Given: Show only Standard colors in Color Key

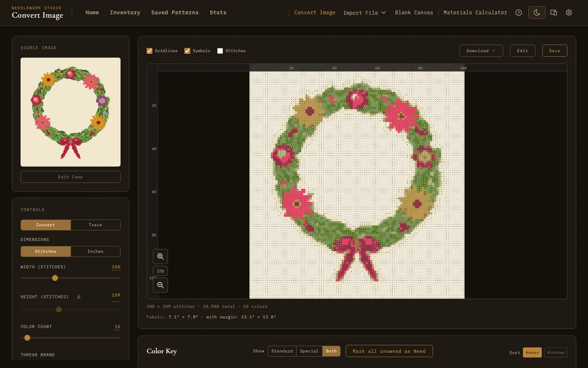Looking at the screenshot, I should pos(282,351).
